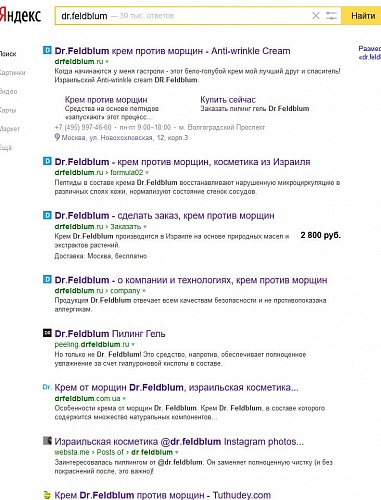Switch to the Картинки search tab
The width and height of the screenshot is (381, 500).
pyautogui.click(x=12, y=73)
